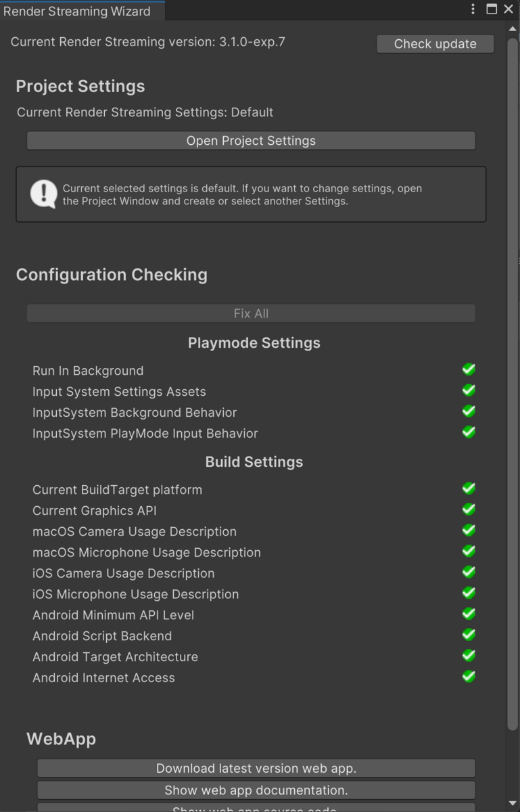Screen dimensions: 520x812
Task: Click the Android Internet Access check icon
Action: click(x=469, y=676)
